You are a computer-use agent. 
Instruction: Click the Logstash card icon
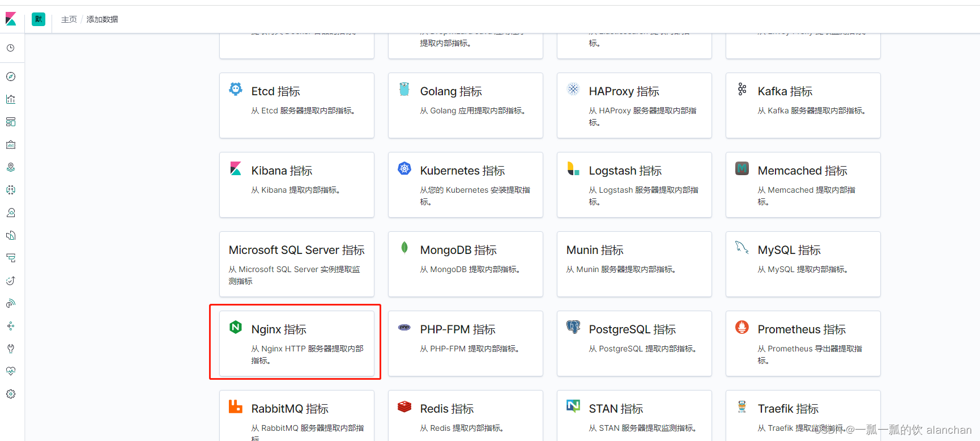[x=573, y=168]
